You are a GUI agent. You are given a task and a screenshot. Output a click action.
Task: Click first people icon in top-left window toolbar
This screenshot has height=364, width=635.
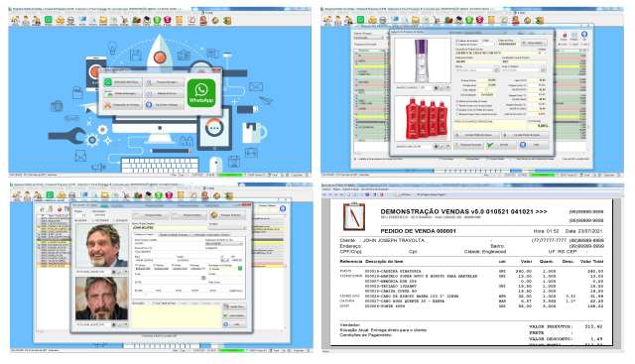click(16, 20)
